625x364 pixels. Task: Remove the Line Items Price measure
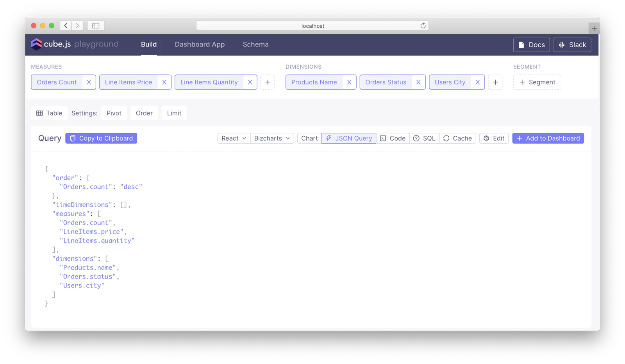[x=164, y=82]
